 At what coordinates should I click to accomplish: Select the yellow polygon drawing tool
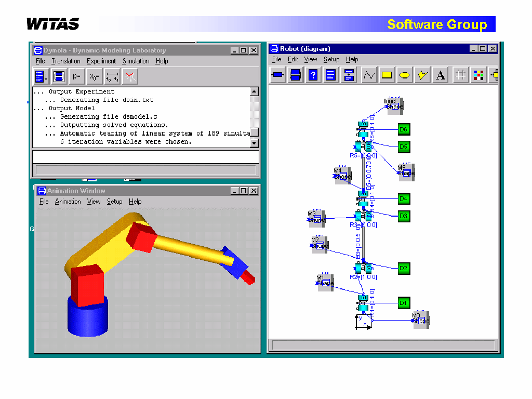click(x=422, y=75)
